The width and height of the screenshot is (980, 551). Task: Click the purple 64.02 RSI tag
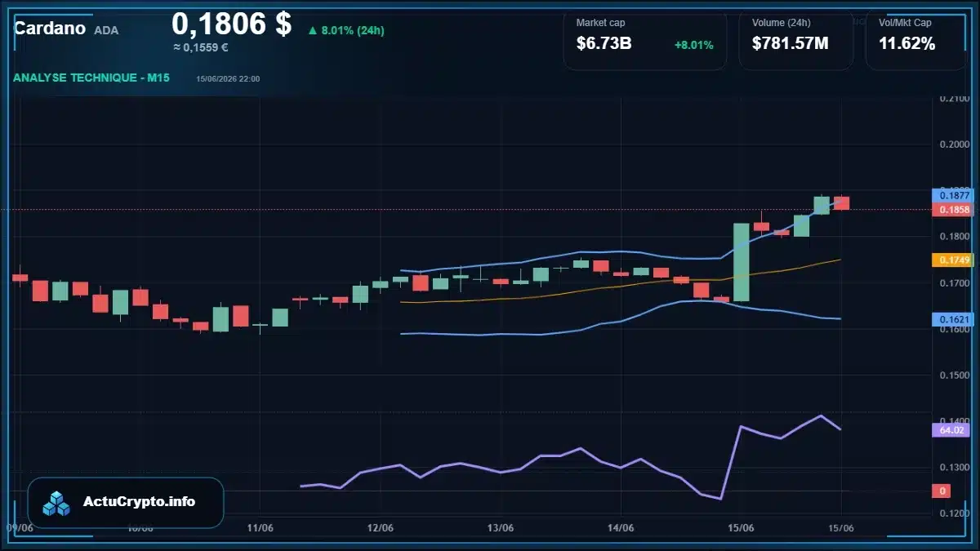click(x=950, y=430)
